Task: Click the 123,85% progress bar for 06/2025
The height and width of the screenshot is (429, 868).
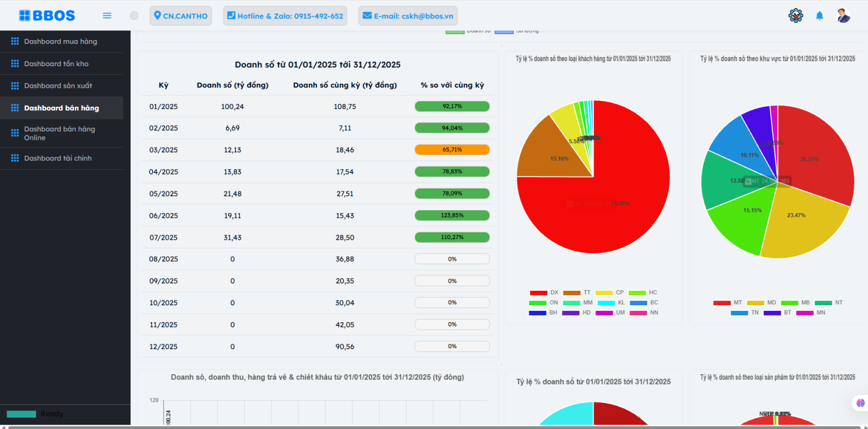Action: [x=452, y=215]
